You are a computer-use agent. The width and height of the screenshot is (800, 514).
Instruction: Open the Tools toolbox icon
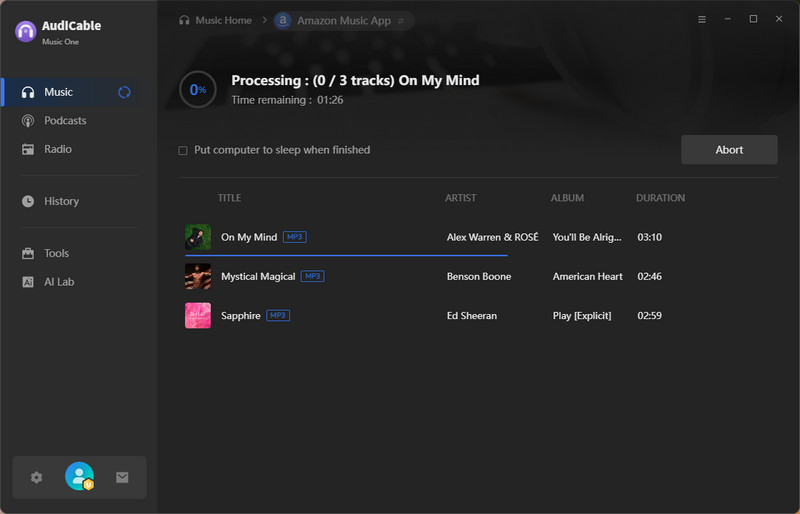coord(28,253)
